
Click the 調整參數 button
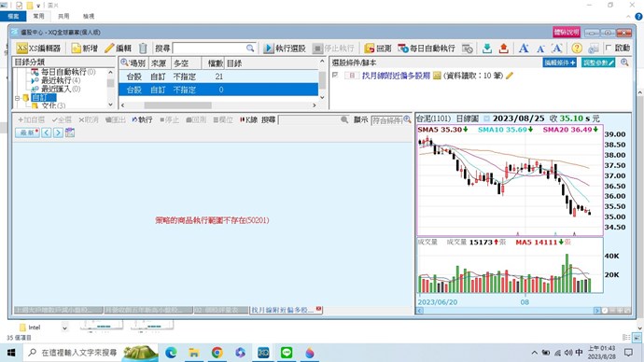[x=598, y=63]
